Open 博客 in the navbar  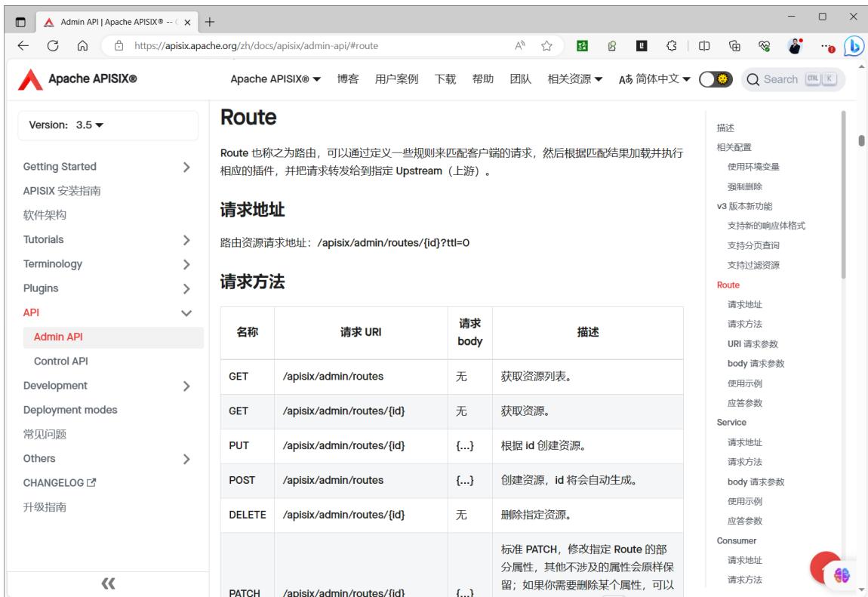tap(348, 79)
